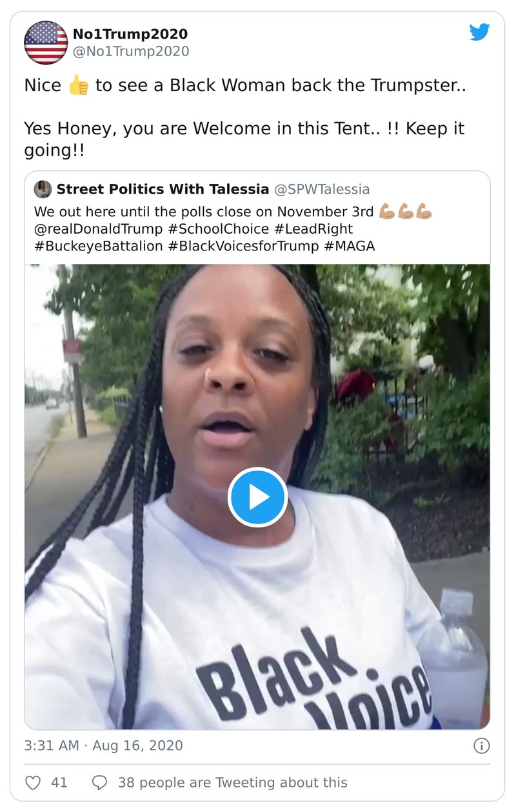Open the #BuckeyeBattalion hashtag
The width and height of the screenshot is (516, 812).
pos(98,246)
